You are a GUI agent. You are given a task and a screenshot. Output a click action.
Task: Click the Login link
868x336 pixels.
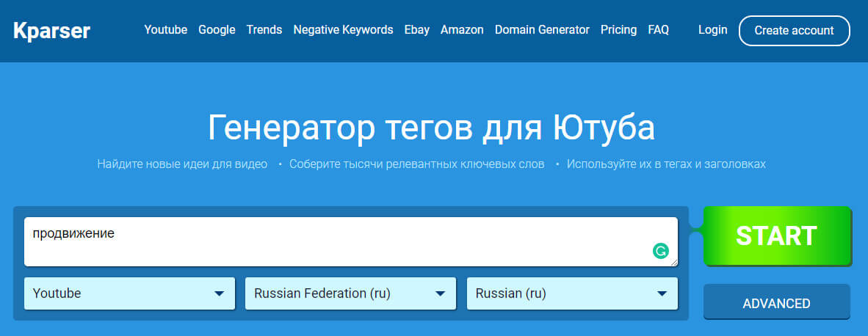click(x=712, y=30)
